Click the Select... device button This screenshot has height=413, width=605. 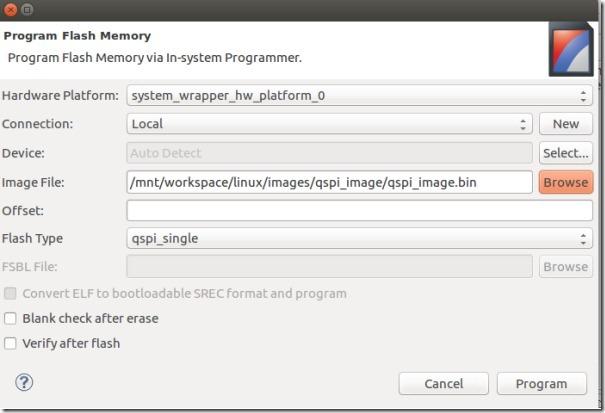566,153
